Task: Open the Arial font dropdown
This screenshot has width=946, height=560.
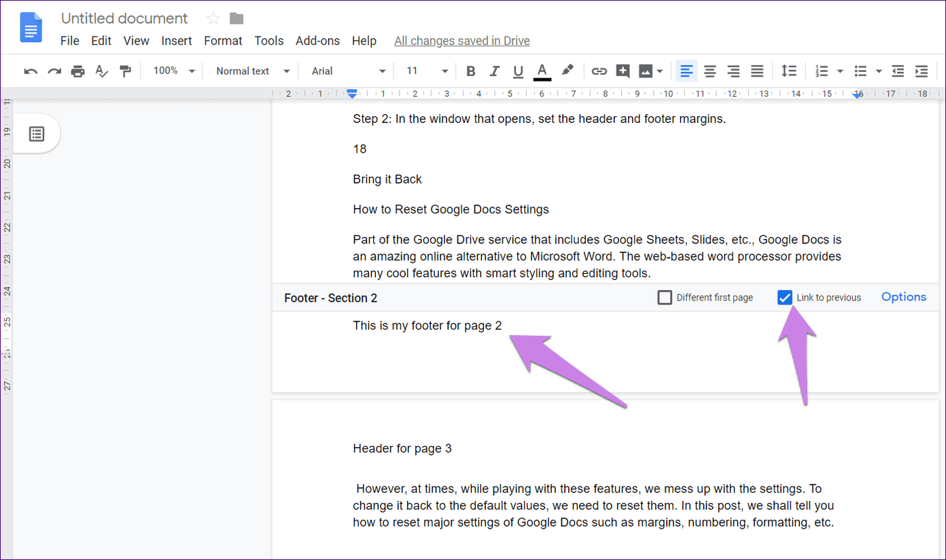Action: point(349,71)
